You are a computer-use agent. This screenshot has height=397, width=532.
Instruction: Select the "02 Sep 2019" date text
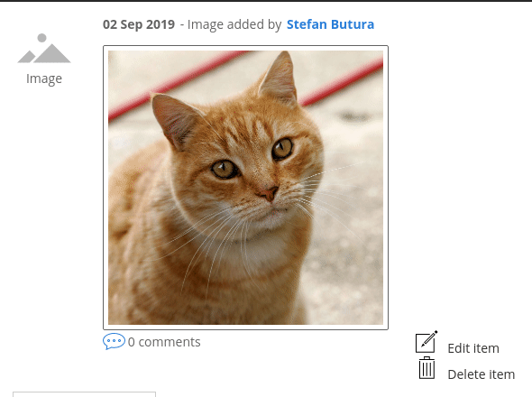pos(139,24)
